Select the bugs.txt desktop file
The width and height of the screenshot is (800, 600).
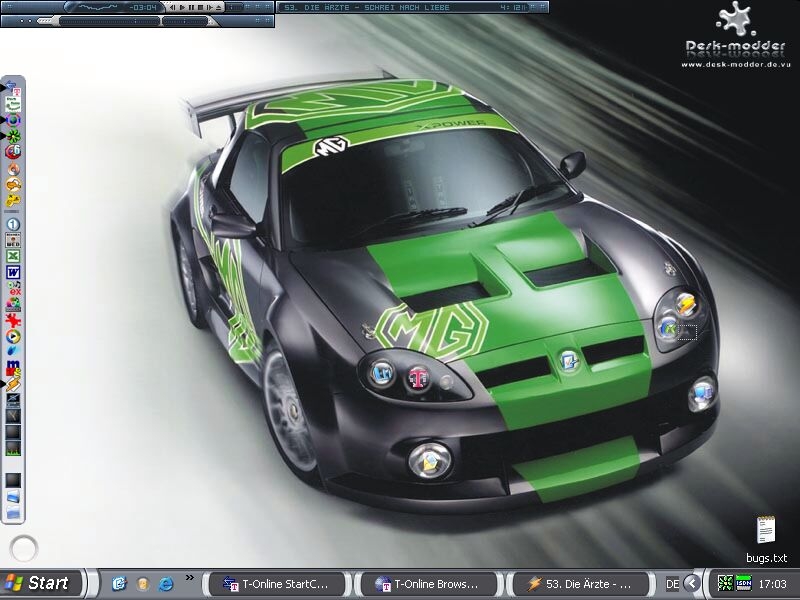click(766, 540)
